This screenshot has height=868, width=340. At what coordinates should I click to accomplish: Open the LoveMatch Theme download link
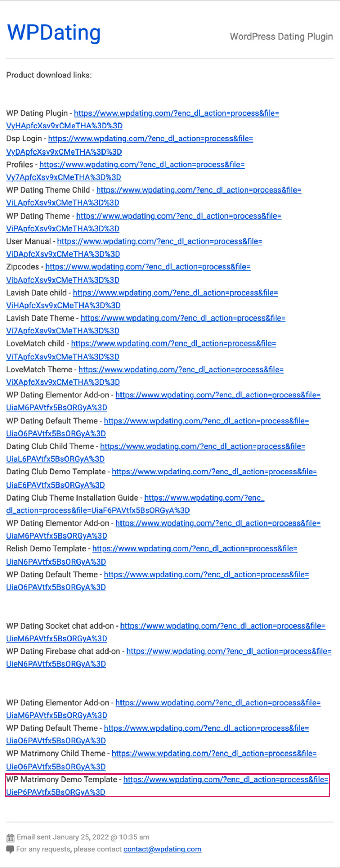[181, 370]
